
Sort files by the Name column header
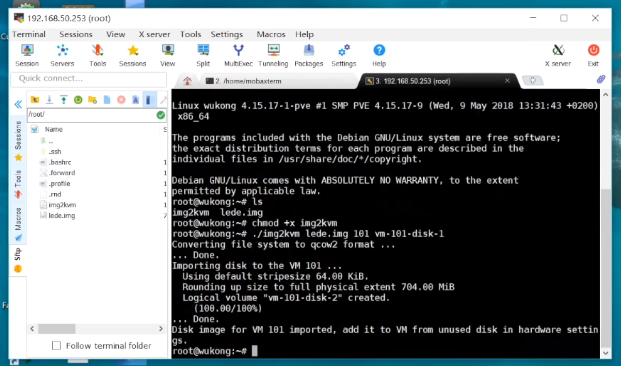click(54, 129)
